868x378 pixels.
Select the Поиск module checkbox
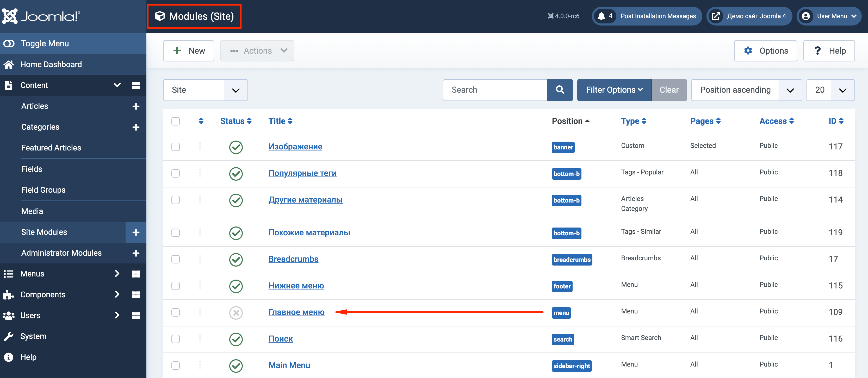point(176,339)
